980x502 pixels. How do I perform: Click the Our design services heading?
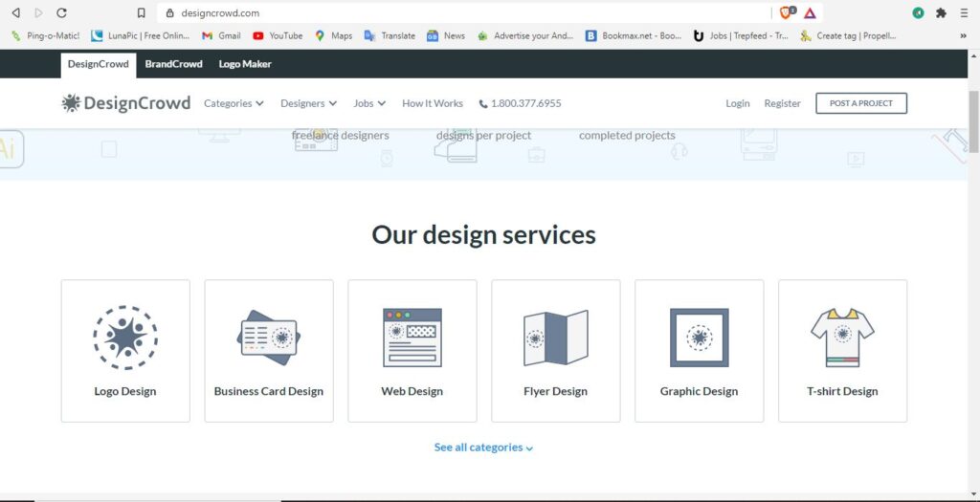coord(483,235)
